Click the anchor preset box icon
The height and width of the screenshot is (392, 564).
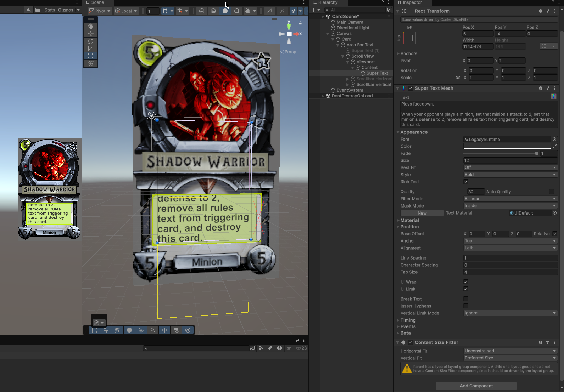[x=409, y=38]
